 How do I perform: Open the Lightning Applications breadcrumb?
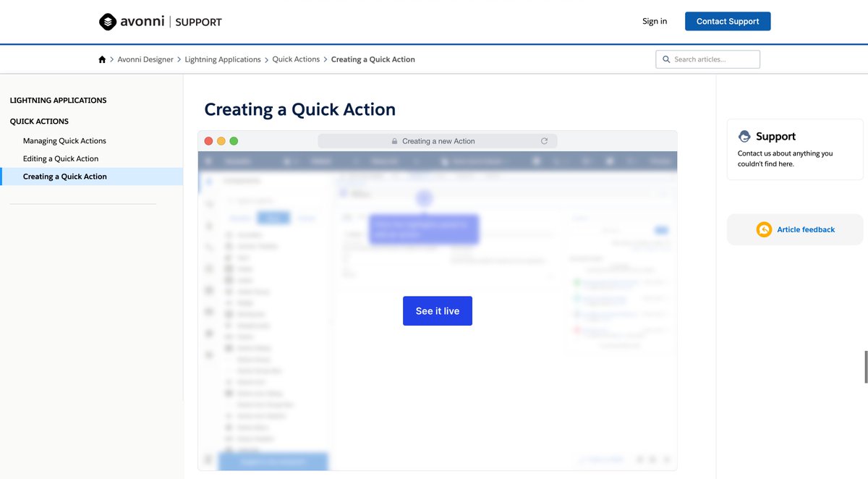(x=223, y=59)
